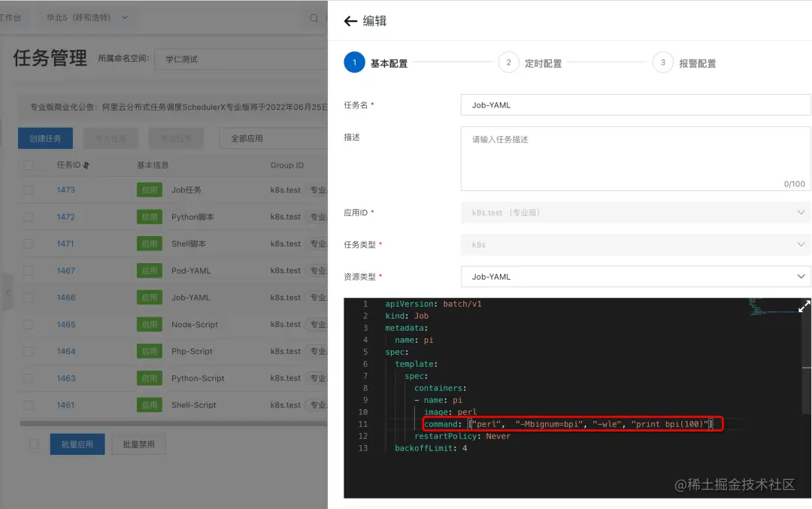Click the Group ID column header

[287, 165]
